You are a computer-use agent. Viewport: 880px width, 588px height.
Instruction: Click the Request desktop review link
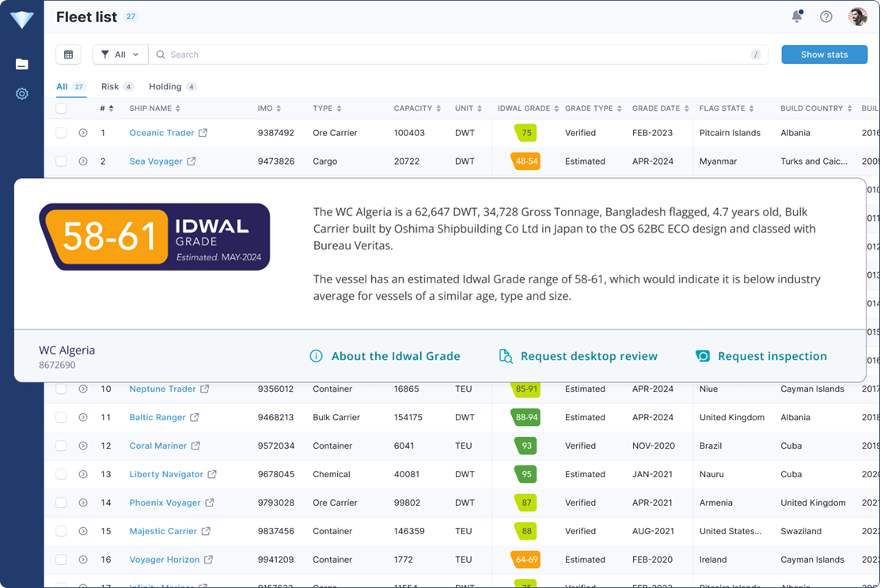coord(588,356)
